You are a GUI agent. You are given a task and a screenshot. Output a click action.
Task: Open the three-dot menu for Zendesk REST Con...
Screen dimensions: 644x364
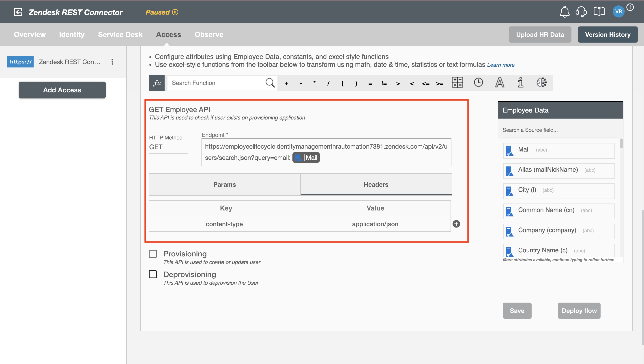[x=112, y=62]
